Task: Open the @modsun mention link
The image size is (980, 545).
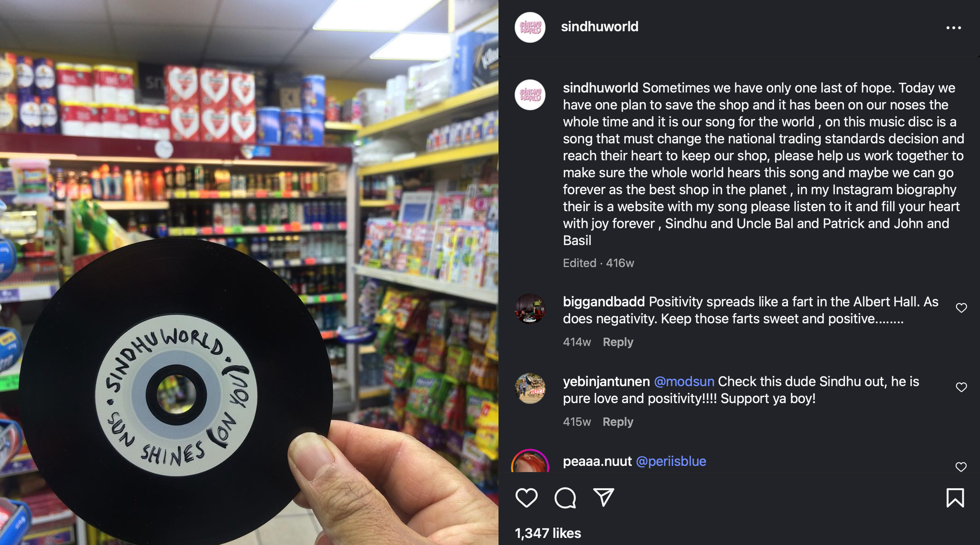Action: pos(684,382)
